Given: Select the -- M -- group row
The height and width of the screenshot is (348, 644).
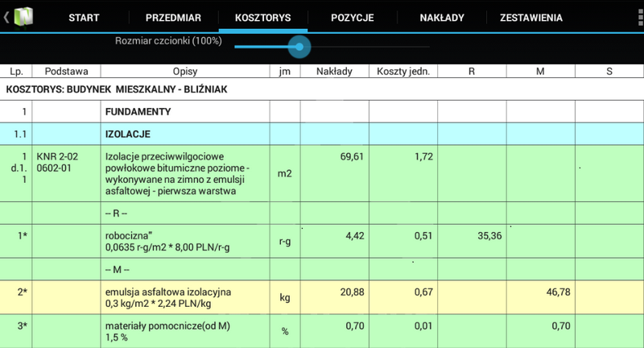Looking at the screenshot, I should tap(322, 269).
